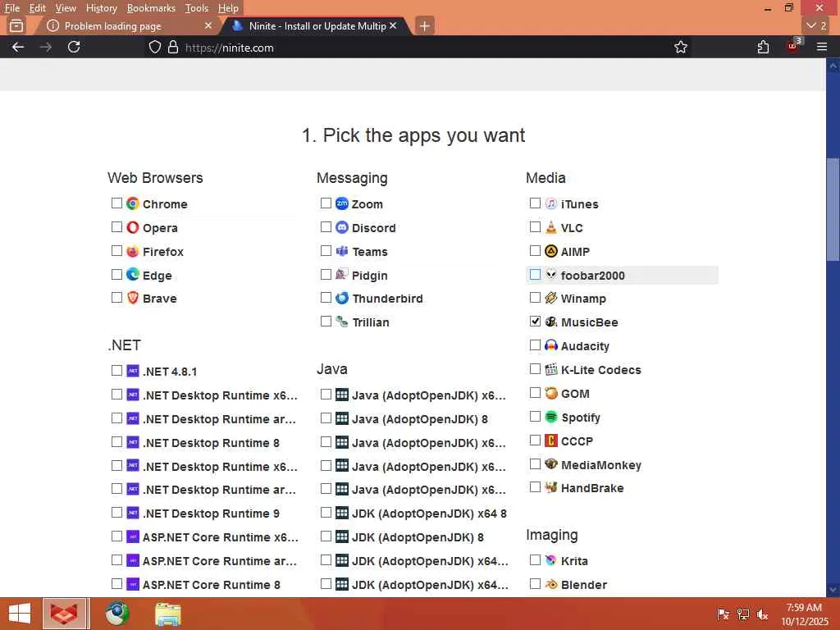The image size is (840, 630).
Task: Click the Brave lion icon
Action: coord(132,298)
